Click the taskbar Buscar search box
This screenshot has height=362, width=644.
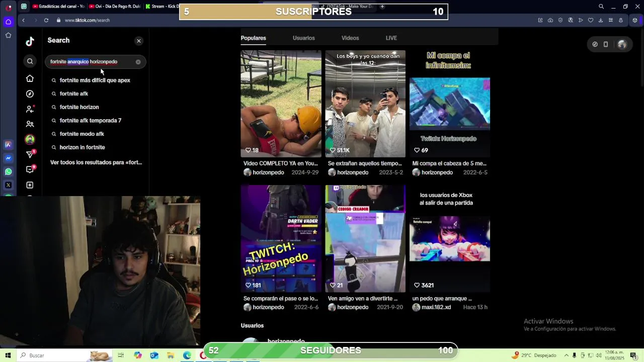64,355
